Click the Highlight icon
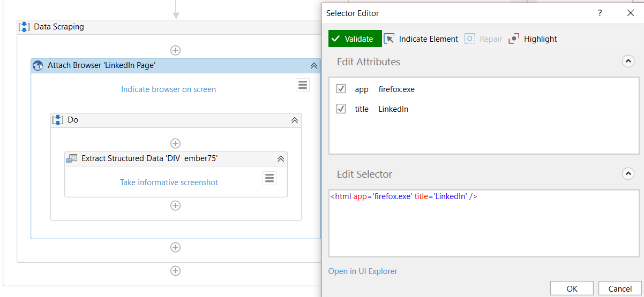 click(x=514, y=39)
